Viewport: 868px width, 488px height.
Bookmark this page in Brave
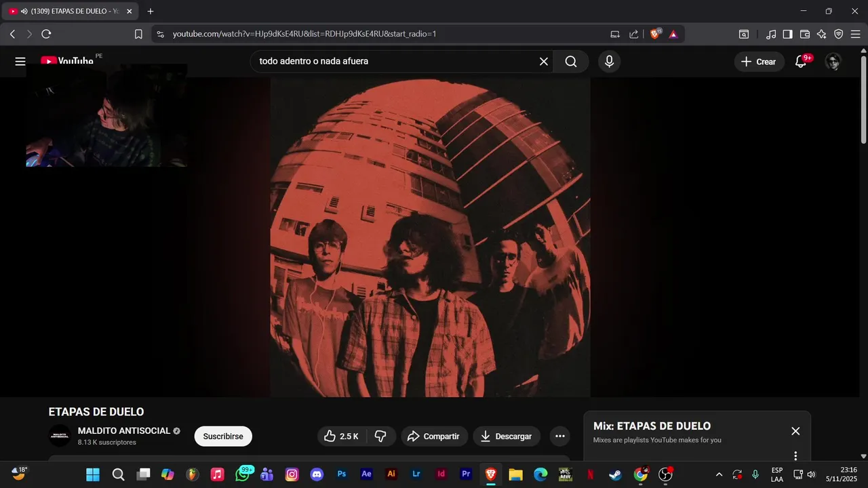point(138,34)
